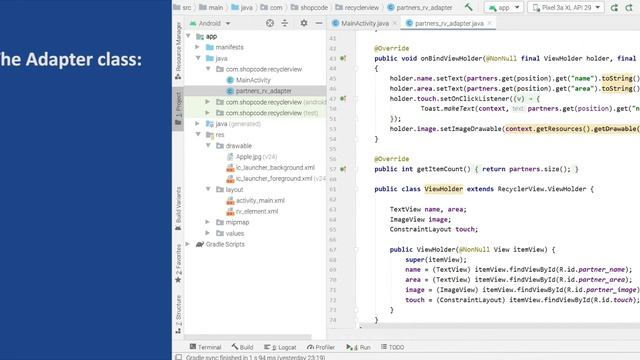640x360 pixels.
Task: Open Build Variants side panel
Action: 178,209
